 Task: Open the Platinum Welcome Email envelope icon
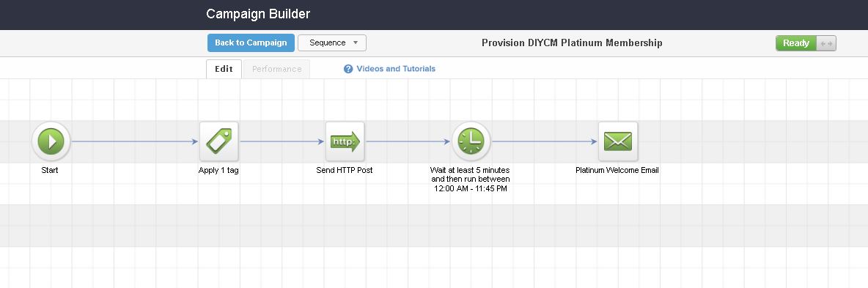pos(618,141)
